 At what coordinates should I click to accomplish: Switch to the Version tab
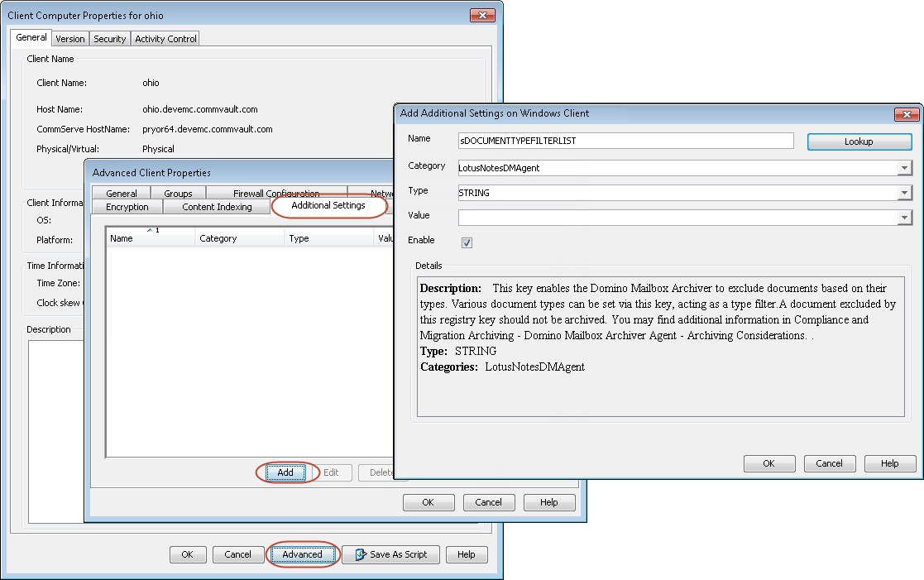[x=70, y=39]
